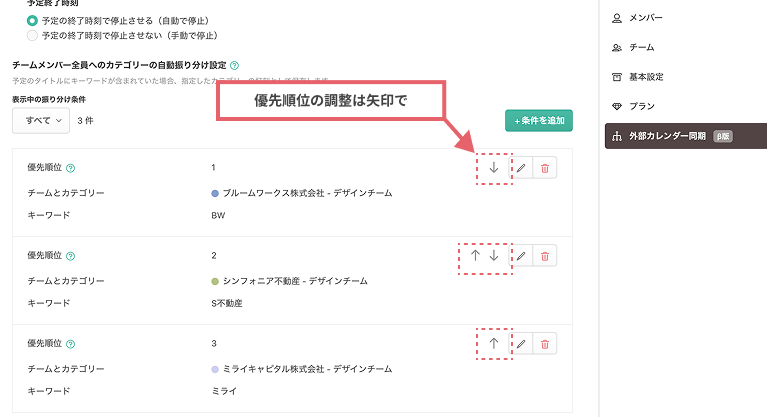
Task: Open 外部カレンダー同期 sidebar item
Action: (x=674, y=136)
